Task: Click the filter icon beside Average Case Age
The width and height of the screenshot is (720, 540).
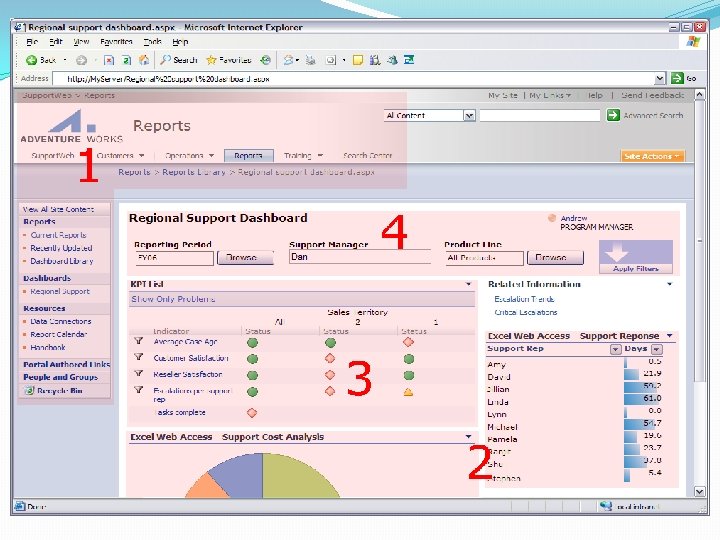Action: click(139, 341)
